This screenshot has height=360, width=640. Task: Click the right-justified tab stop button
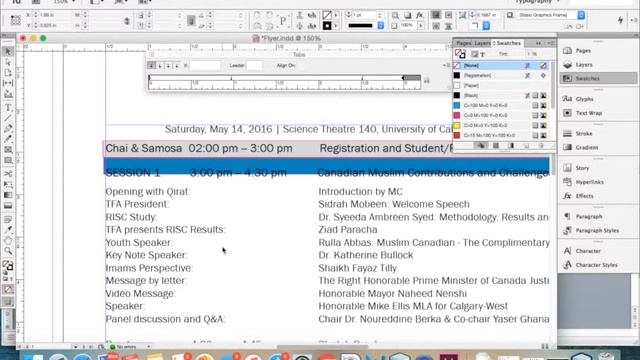[x=168, y=65]
